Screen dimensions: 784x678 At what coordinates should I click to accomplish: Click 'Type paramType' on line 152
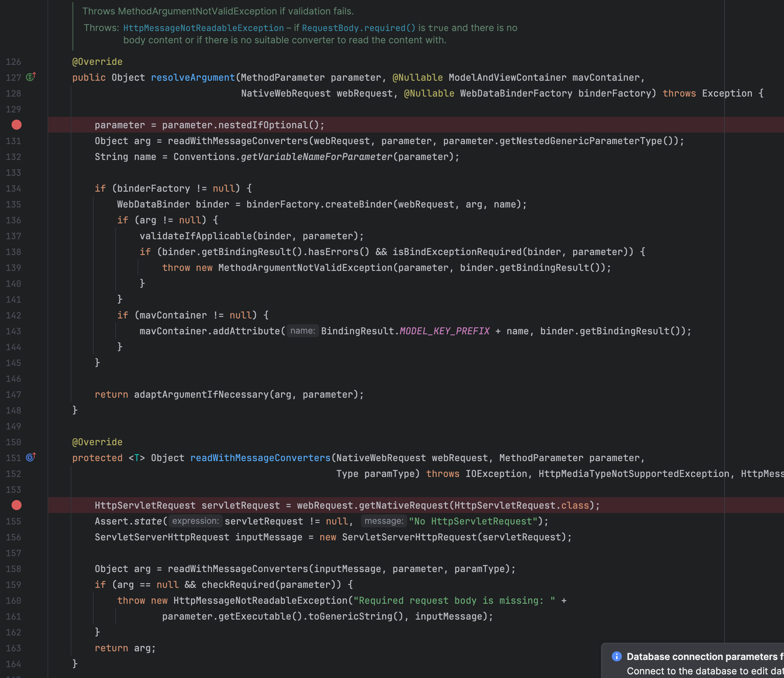(x=375, y=473)
